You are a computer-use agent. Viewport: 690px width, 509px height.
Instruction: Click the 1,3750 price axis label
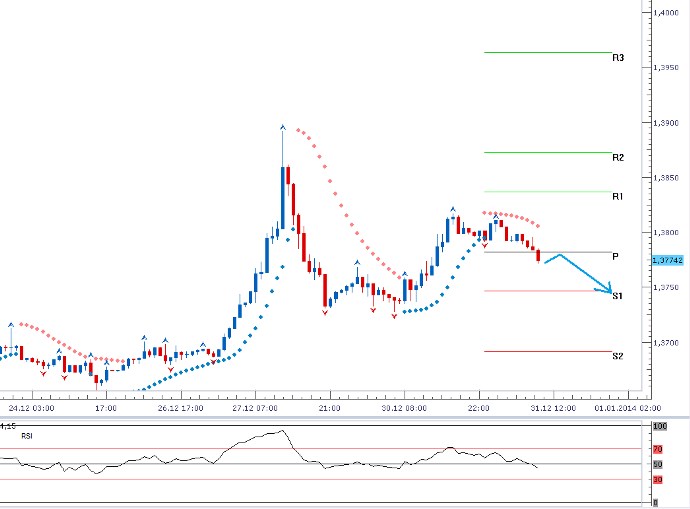click(666, 288)
